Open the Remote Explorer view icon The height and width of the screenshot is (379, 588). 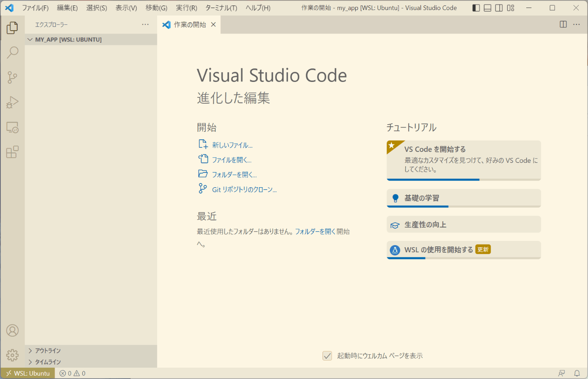(12, 127)
